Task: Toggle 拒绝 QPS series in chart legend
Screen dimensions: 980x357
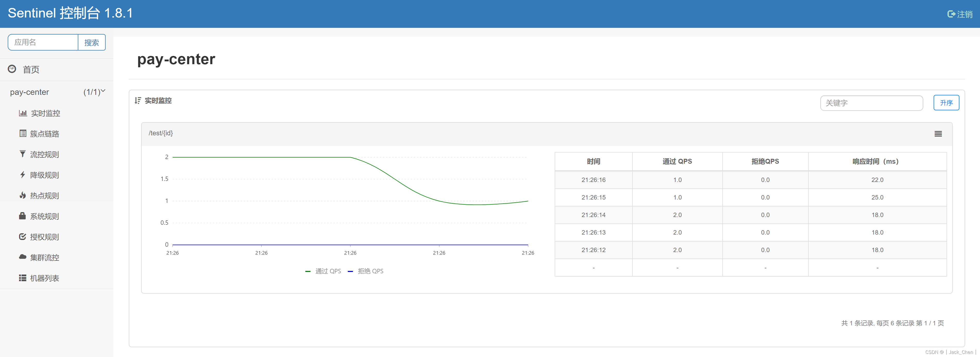Action: tap(366, 271)
